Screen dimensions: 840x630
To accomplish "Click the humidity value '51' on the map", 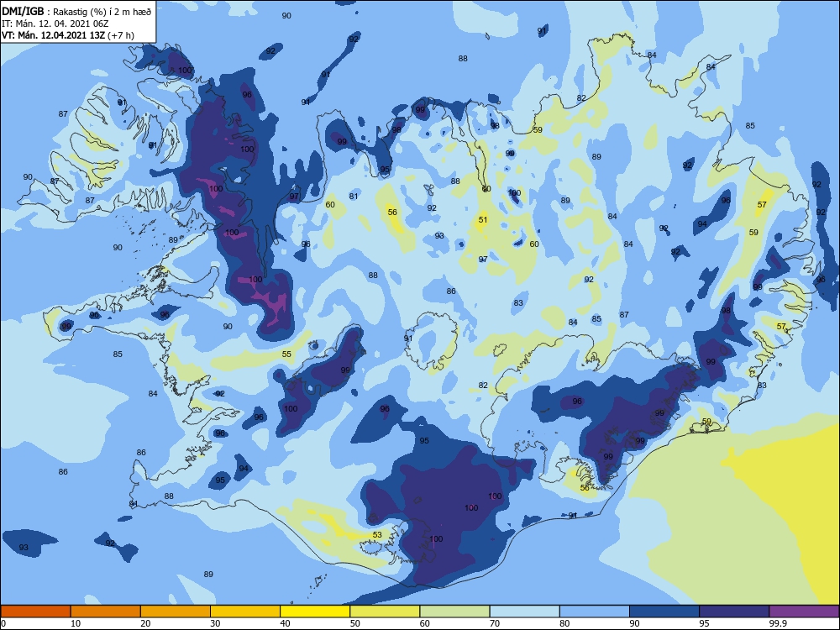I will point(483,219).
